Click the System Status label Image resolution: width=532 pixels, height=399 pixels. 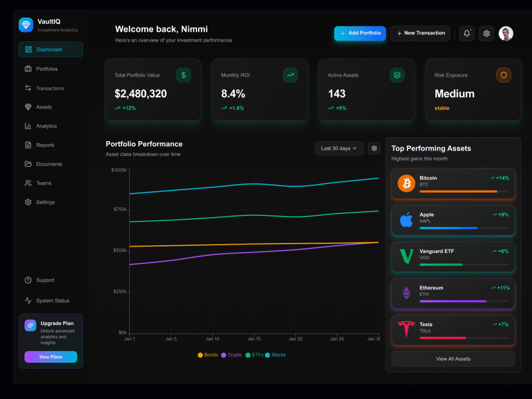pos(53,301)
